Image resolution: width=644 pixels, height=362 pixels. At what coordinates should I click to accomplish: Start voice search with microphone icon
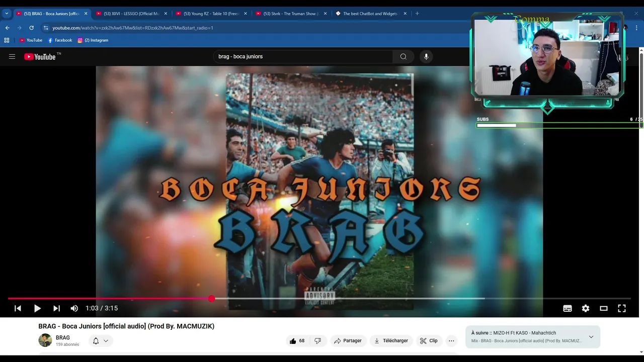426,56
